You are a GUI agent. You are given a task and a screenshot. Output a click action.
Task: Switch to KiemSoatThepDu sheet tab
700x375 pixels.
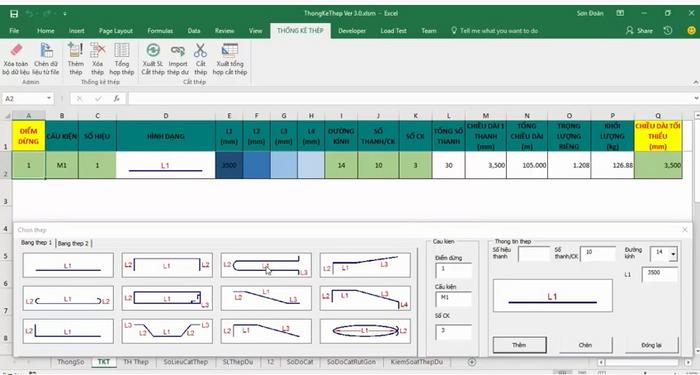[x=417, y=362]
